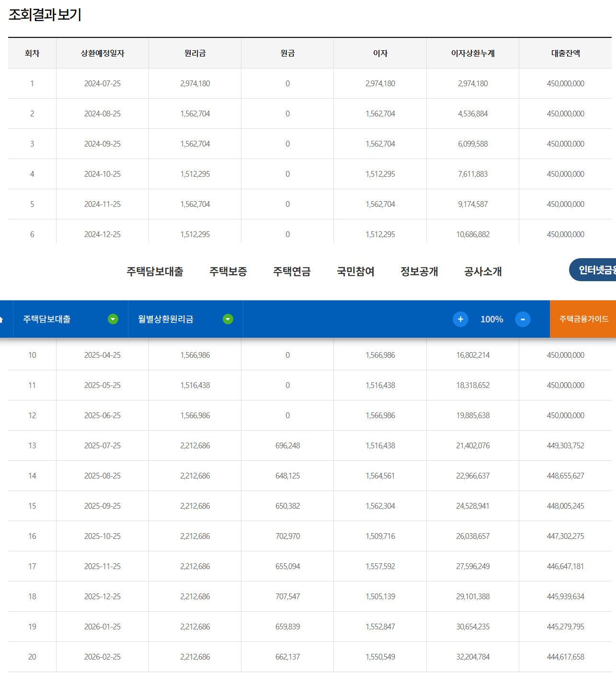The width and height of the screenshot is (616, 673).
Task: Click principal value 696,248
Action: click(287, 445)
